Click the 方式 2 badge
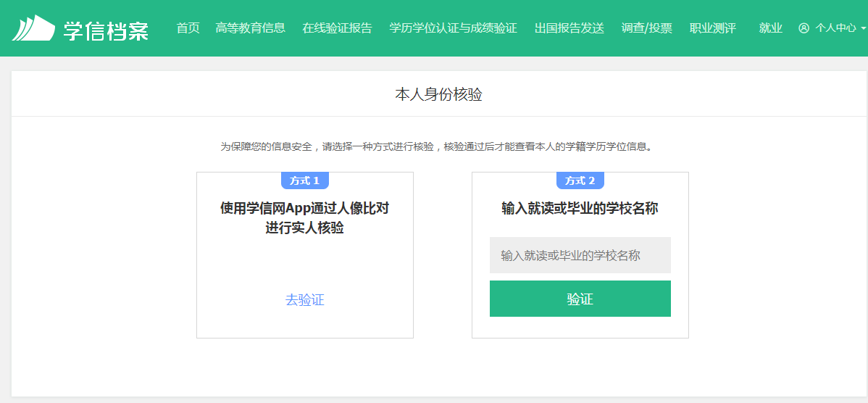This screenshot has height=403, width=868. (x=580, y=180)
